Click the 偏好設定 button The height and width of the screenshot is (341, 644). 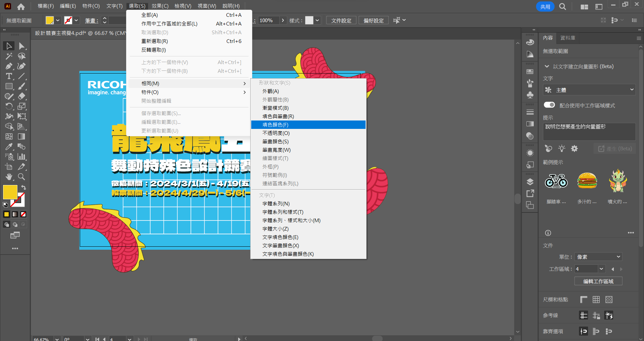374,20
